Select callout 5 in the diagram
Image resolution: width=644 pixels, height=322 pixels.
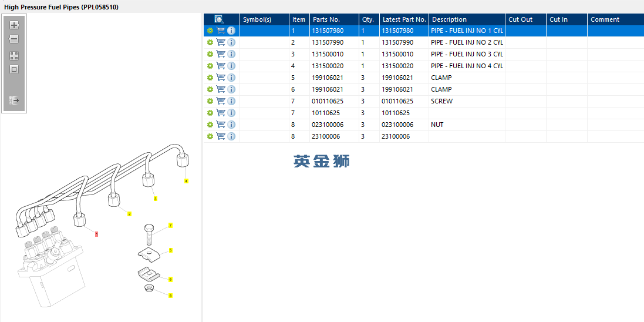tap(170, 250)
